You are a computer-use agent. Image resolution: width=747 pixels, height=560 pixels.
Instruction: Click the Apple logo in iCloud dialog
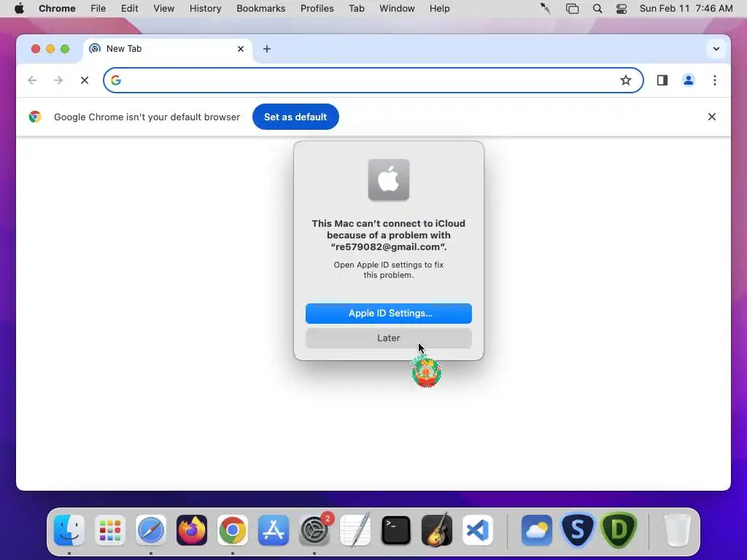pyautogui.click(x=389, y=180)
